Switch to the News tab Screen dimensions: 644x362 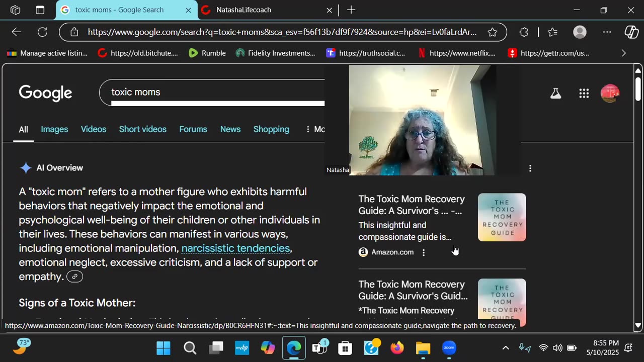click(230, 129)
